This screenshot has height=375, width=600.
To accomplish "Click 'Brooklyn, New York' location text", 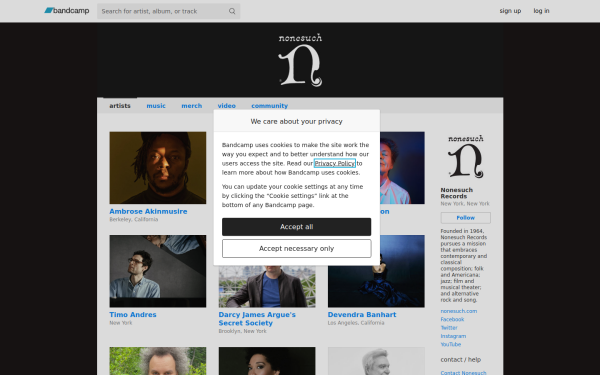I will (x=242, y=331).
